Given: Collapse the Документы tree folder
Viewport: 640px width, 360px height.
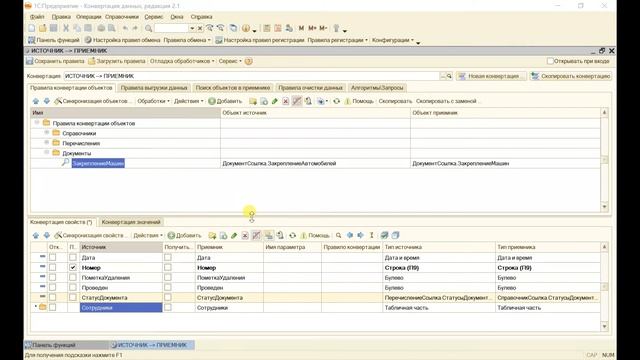Looking at the screenshot, I should 47,153.
